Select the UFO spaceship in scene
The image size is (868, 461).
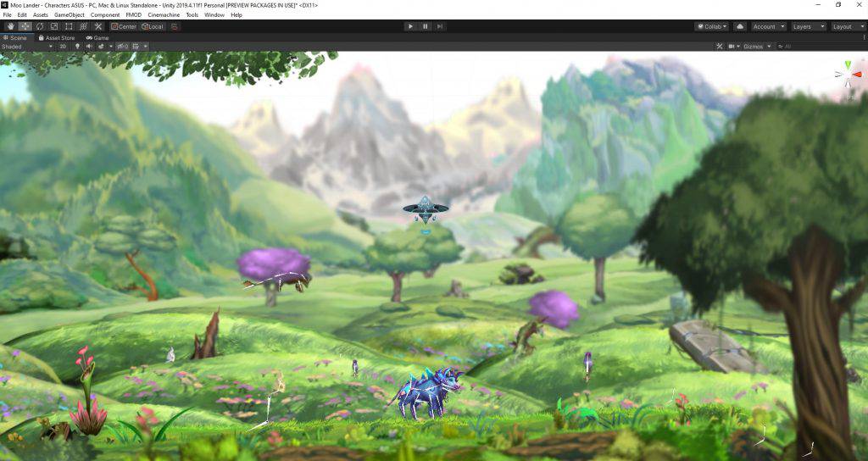(x=426, y=209)
